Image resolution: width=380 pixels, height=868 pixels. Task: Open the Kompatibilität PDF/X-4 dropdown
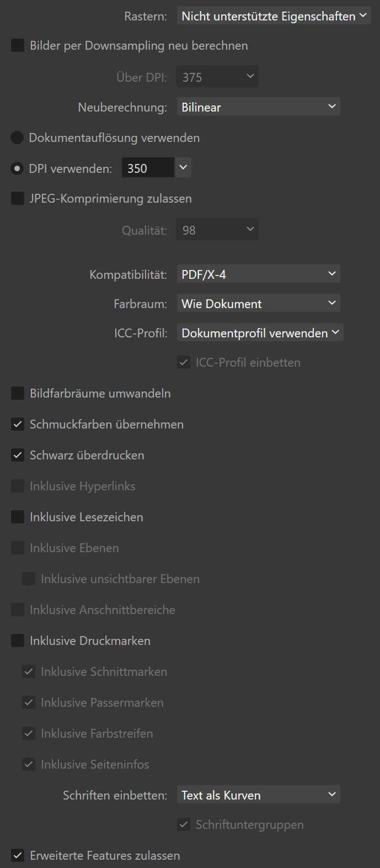coord(258,274)
